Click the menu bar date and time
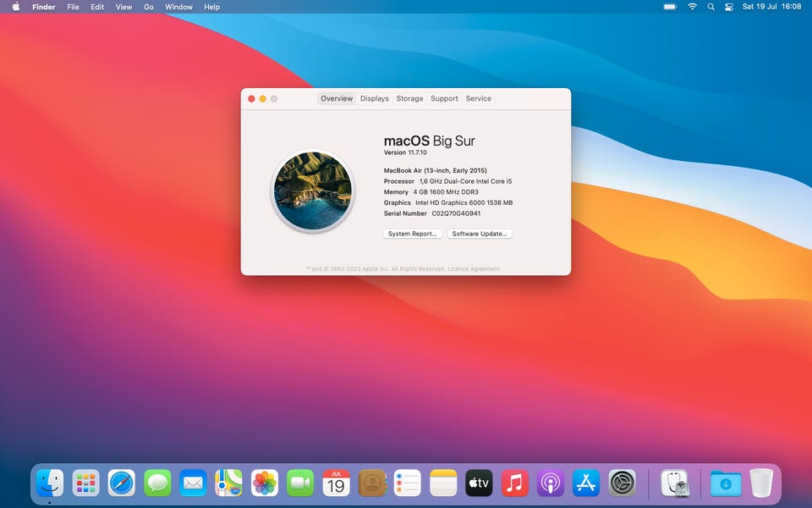 [x=771, y=7]
